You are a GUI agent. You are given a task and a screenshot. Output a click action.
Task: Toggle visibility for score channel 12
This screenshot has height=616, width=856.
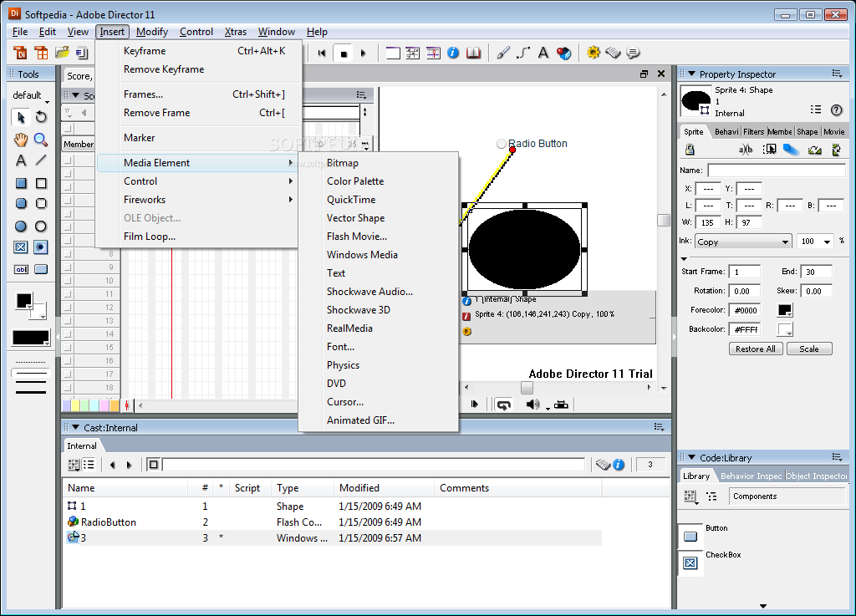(x=68, y=308)
